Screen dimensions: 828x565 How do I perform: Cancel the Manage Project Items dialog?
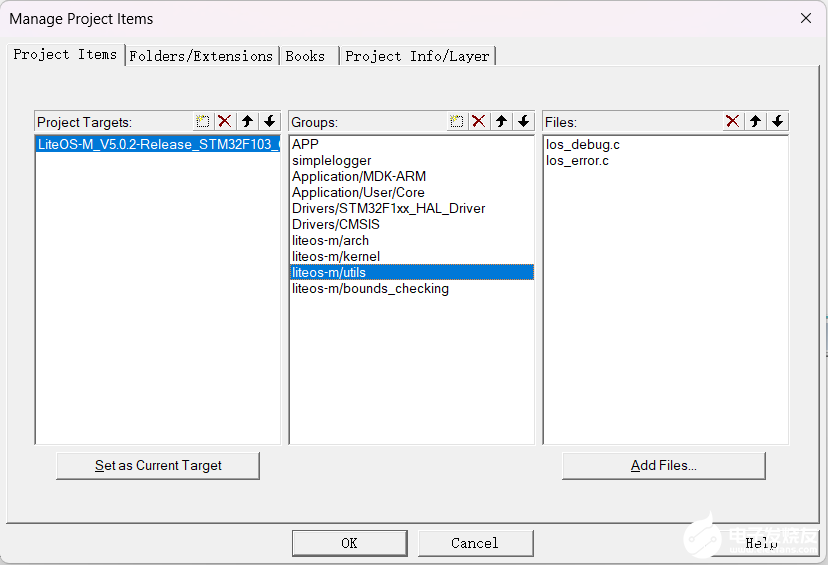tap(475, 543)
